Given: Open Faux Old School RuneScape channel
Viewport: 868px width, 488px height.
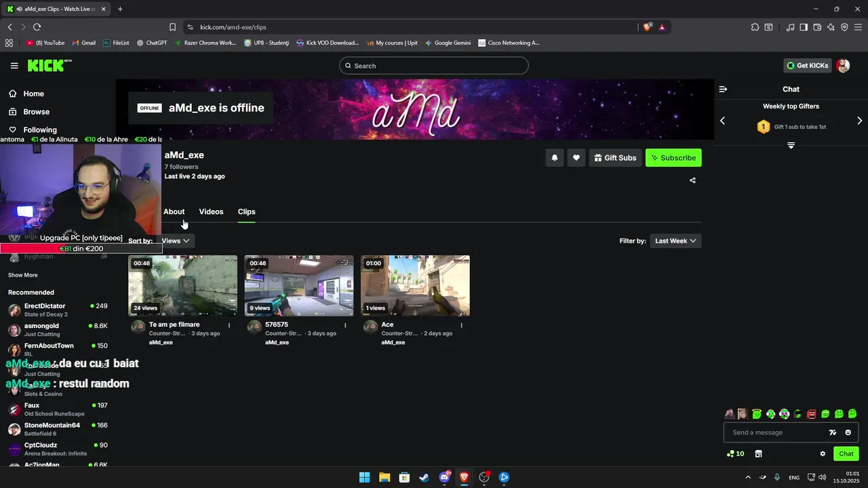Looking at the screenshot, I should tap(58, 409).
